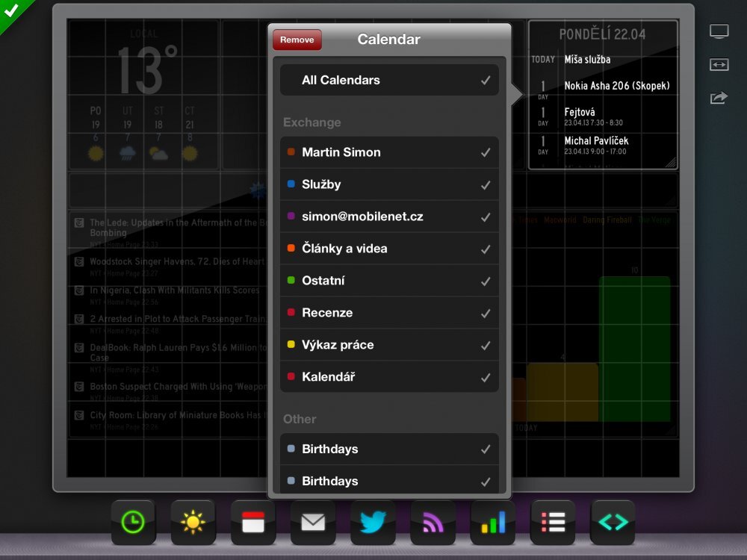Select the RSS feed widget icon
This screenshot has width=747, height=560.
click(433, 523)
